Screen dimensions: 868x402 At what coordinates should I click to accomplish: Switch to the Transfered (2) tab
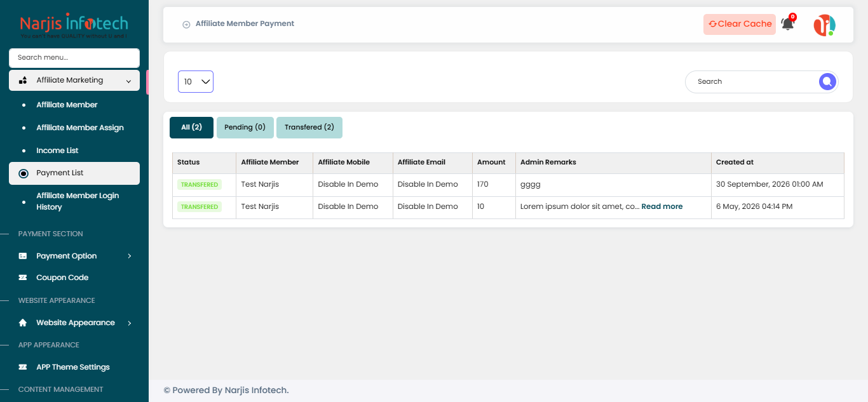click(x=309, y=127)
